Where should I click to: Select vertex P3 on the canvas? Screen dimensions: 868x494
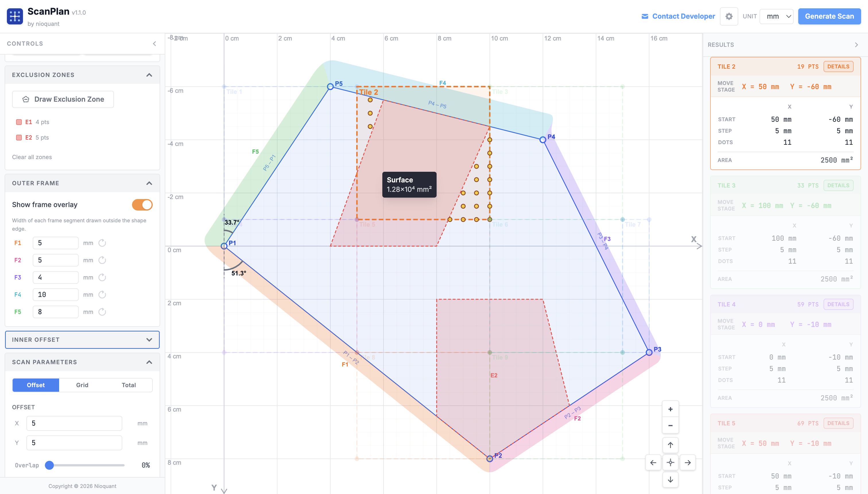tap(649, 352)
